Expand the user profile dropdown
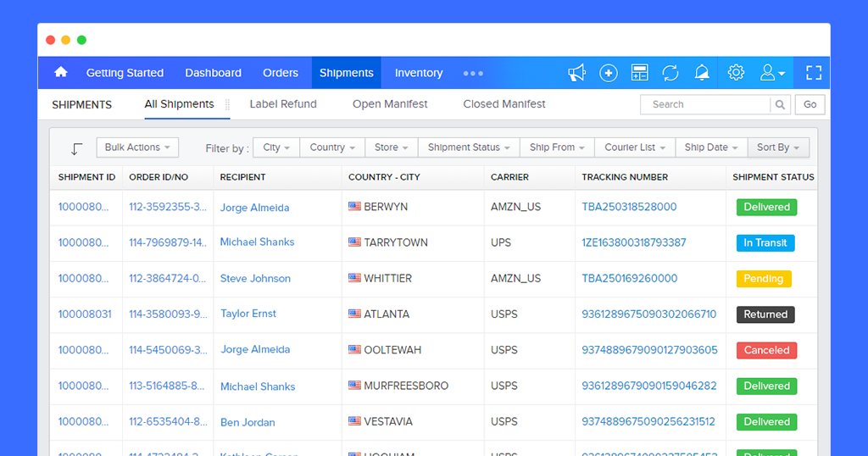This screenshot has width=868, height=456. (772, 73)
